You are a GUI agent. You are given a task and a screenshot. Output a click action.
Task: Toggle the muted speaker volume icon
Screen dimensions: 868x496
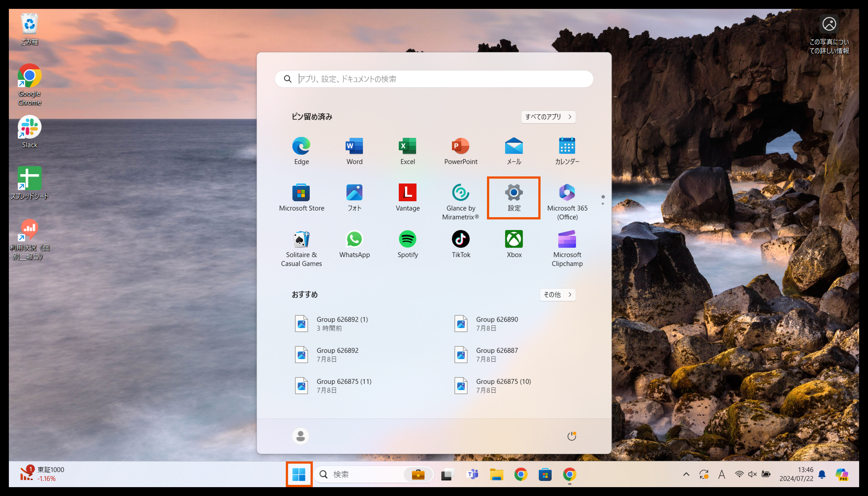click(752, 474)
